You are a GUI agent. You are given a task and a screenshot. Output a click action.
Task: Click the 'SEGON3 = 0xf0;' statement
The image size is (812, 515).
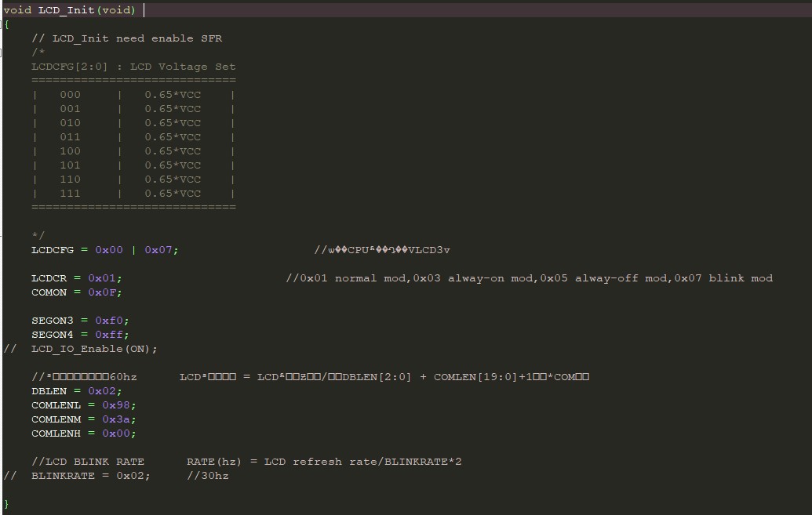(80, 321)
